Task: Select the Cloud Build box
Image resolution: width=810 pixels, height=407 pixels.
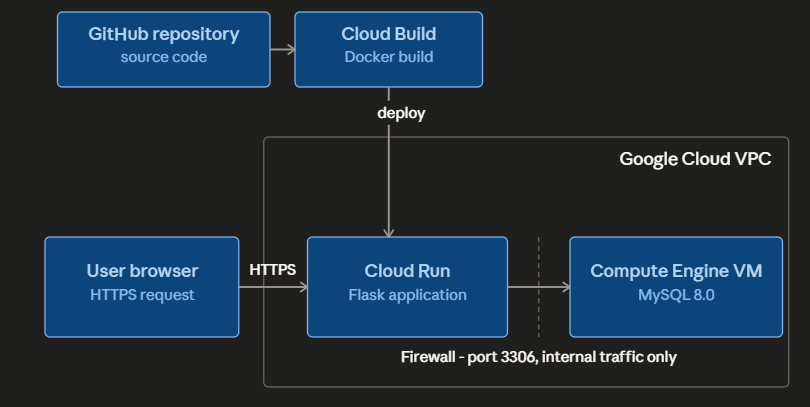Action: (x=388, y=50)
